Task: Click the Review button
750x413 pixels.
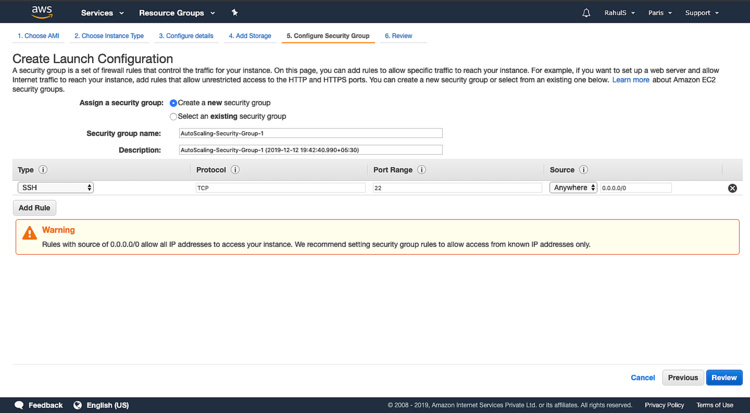Action: pyautogui.click(x=724, y=378)
